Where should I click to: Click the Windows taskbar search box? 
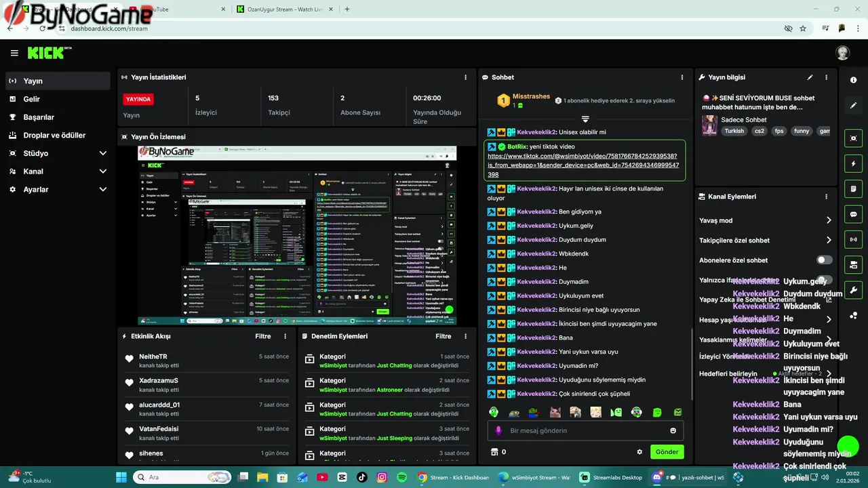click(182, 477)
